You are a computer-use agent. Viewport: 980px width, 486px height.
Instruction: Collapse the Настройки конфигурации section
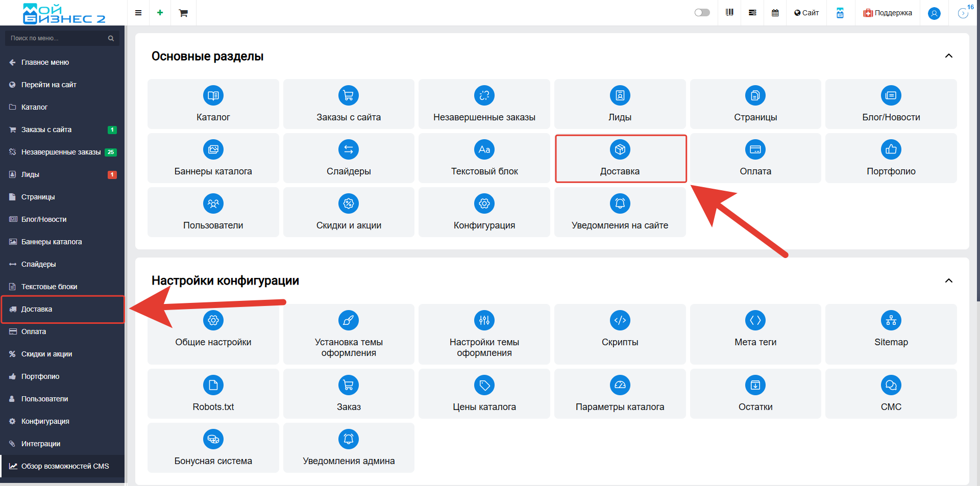[x=948, y=281]
